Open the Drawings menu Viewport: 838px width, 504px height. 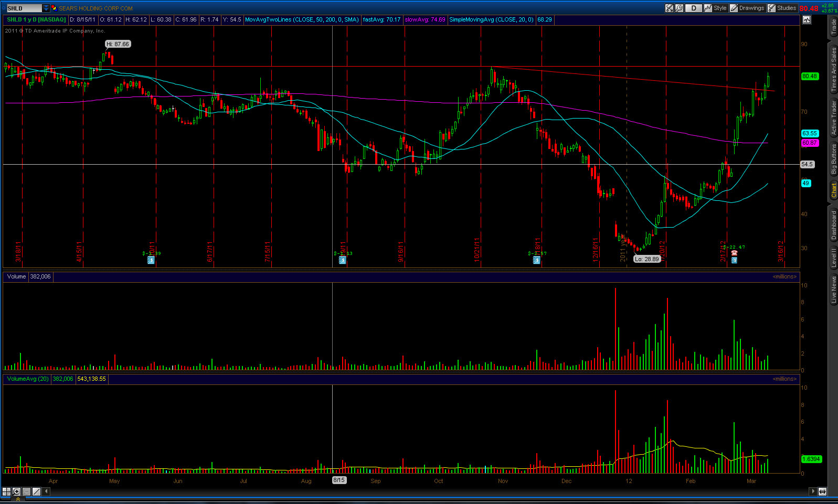point(747,8)
